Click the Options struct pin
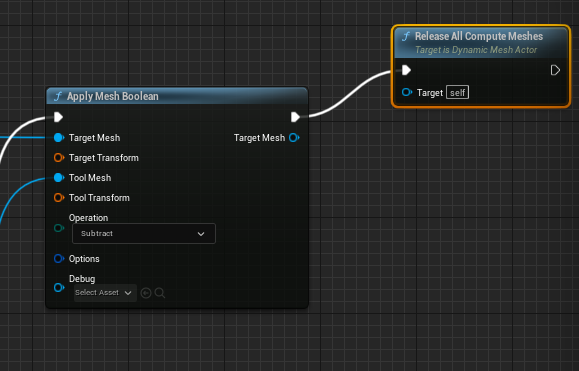Screen dimensions: 579x371 [59, 258]
